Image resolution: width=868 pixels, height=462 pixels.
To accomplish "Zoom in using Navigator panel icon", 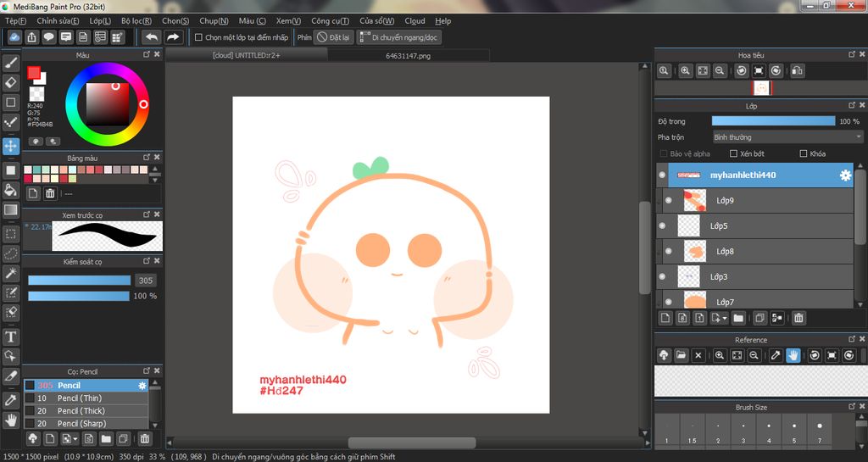I will pos(685,71).
